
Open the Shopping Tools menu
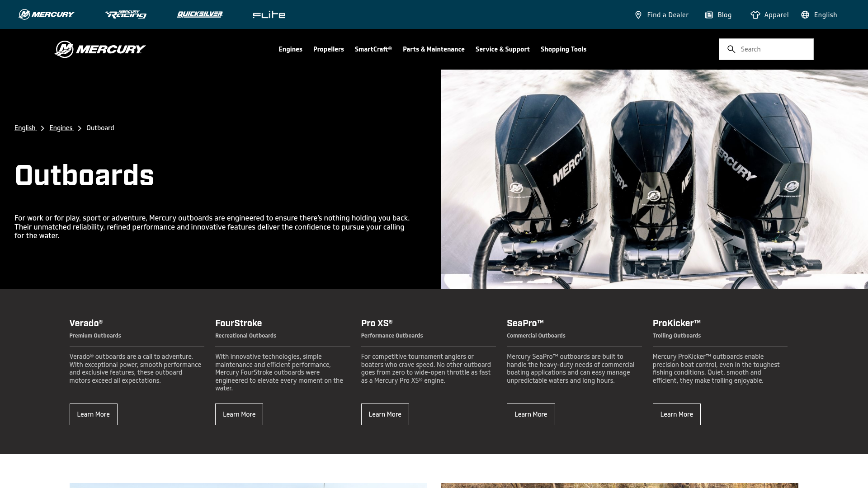(563, 49)
